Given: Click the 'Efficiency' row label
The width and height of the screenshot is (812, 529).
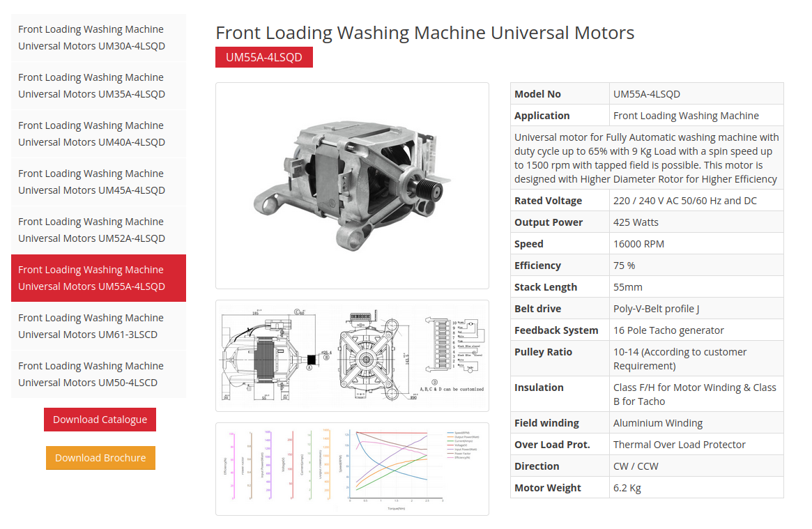Looking at the screenshot, I should (x=537, y=266).
